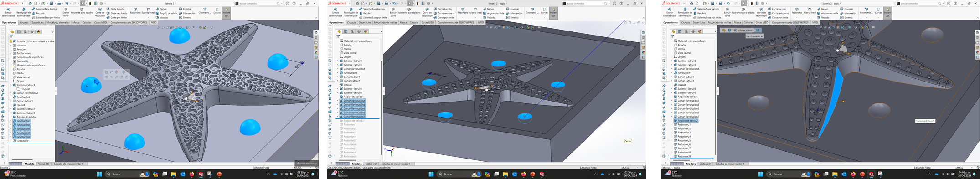Expand the Historial folder in the feature tree
Image resolution: width=980 pixels, height=179 pixels.
(11, 46)
